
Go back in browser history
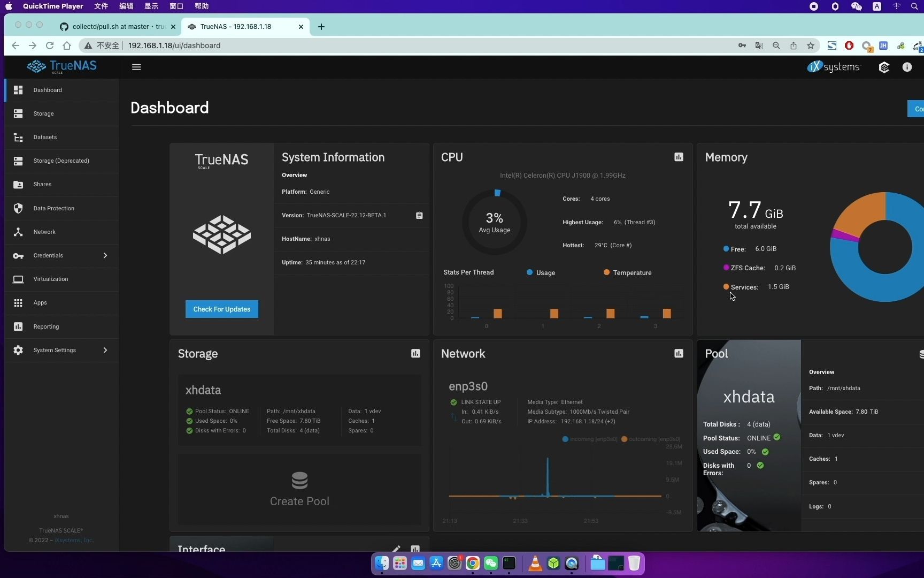(16, 45)
